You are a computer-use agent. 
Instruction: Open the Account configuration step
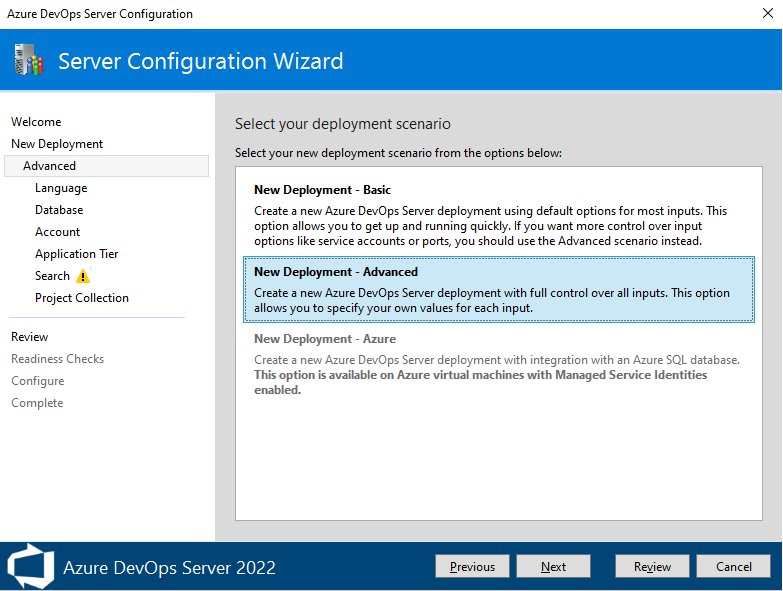pyautogui.click(x=58, y=232)
